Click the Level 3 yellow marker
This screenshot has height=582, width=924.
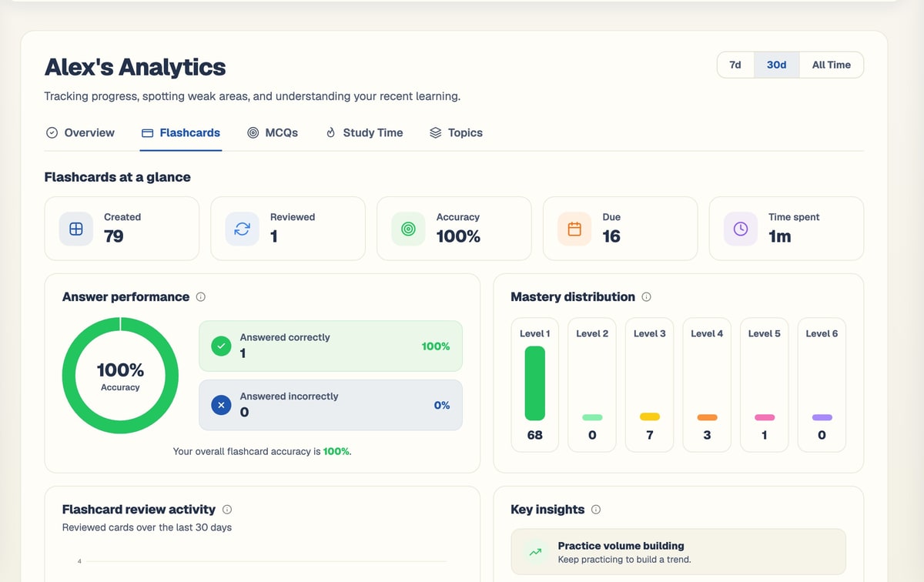650,417
